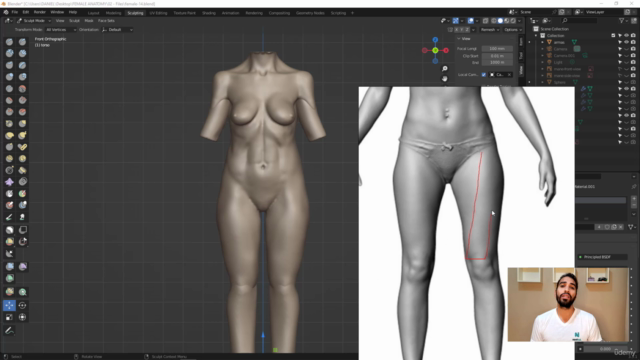The height and width of the screenshot is (360, 640).
Task: Select the Fill brush
Action: point(22,100)
